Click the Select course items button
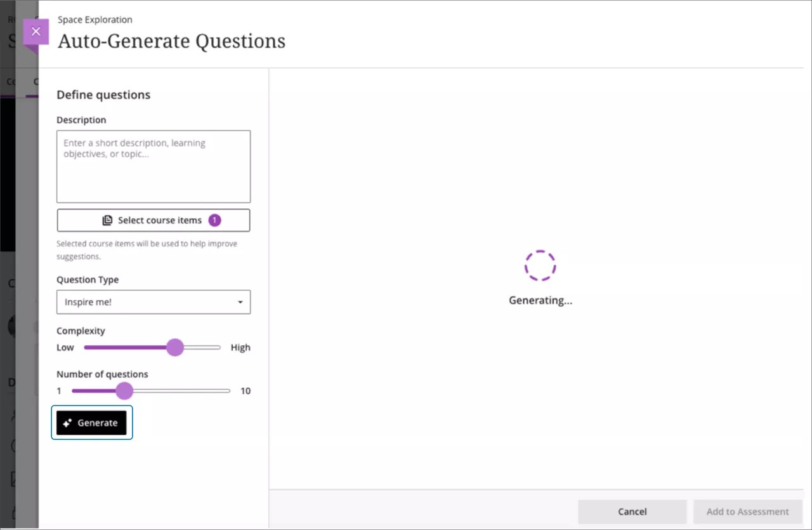Viewport: 812px width, 530px height. point(153,220)
